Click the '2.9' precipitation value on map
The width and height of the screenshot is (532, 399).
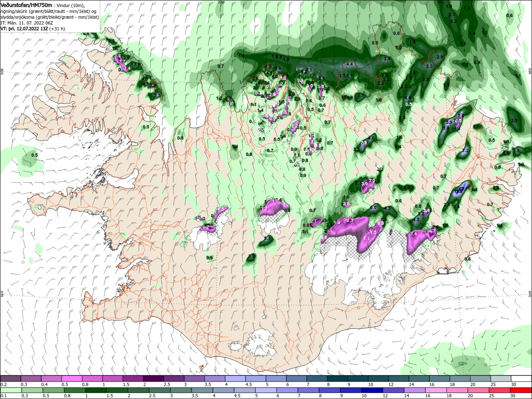pos(440,57)
